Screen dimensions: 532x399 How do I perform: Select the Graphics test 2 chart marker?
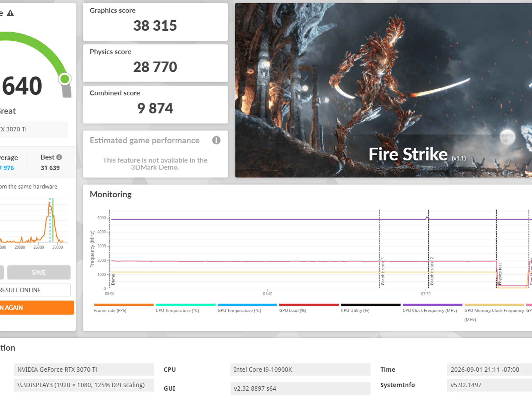tap(432, 271)
